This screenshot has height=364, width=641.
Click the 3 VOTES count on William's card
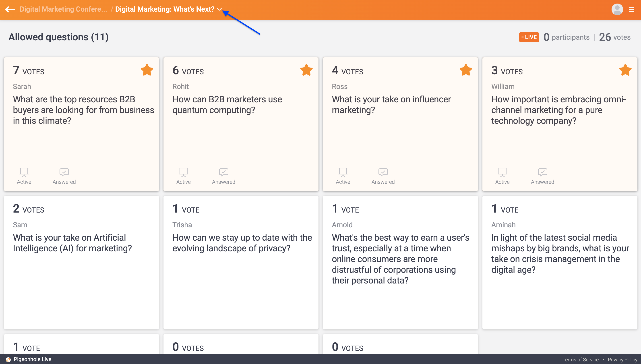507,70
